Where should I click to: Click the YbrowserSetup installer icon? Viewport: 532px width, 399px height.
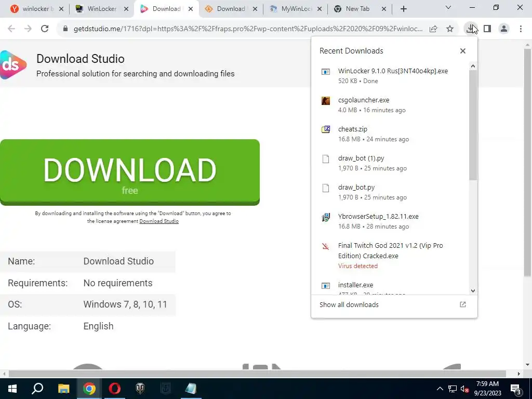tap(326, 217)
